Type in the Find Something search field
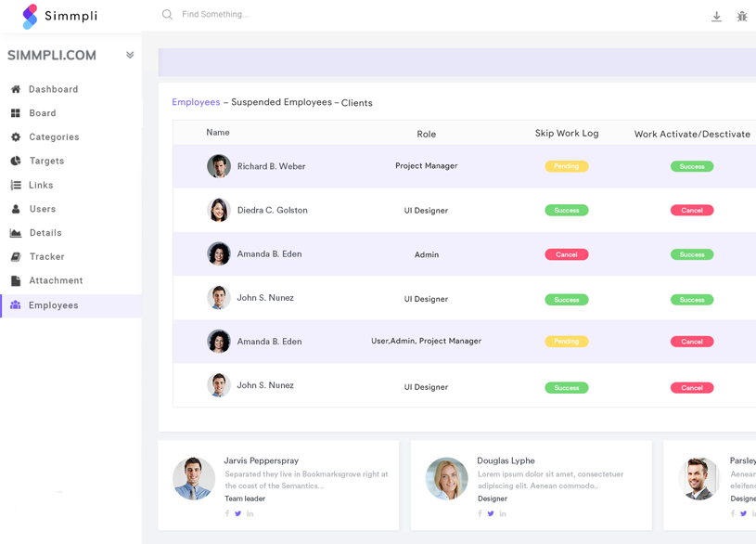The image size is (756, 544). point(278,15)
